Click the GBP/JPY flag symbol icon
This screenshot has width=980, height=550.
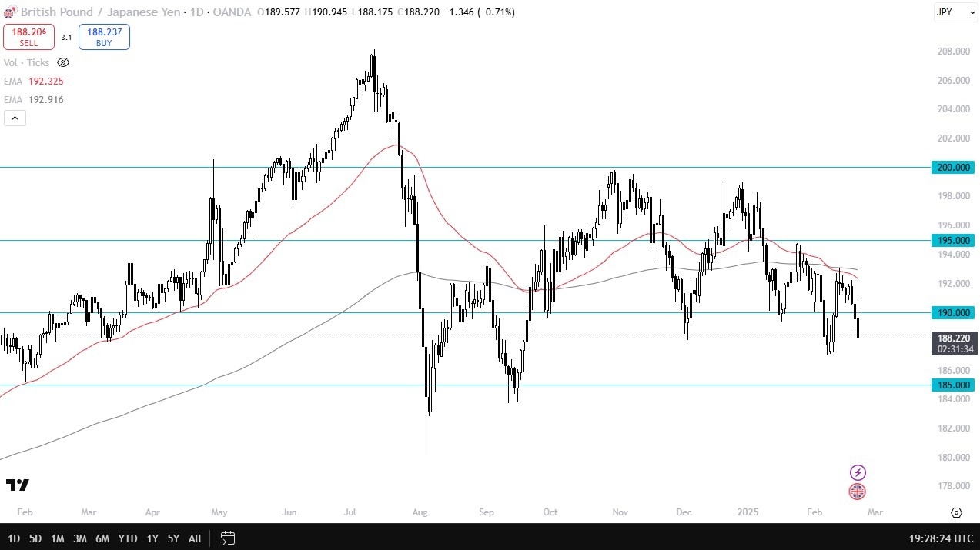coord(8,12)
